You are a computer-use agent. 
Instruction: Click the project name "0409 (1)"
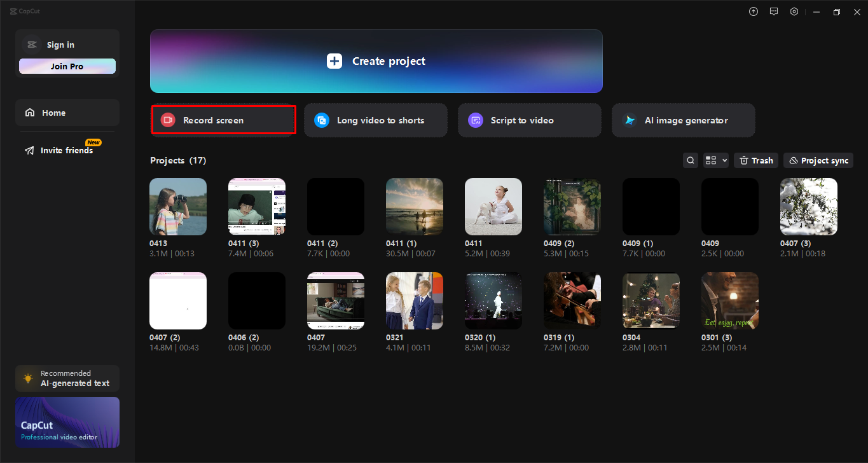coord(638,244)
